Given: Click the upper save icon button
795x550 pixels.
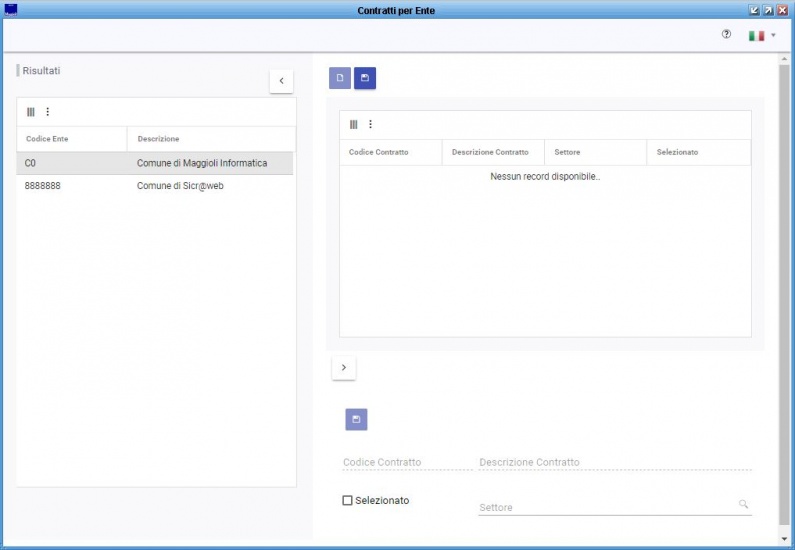Looking at the screenshot, I should [365, 78].
